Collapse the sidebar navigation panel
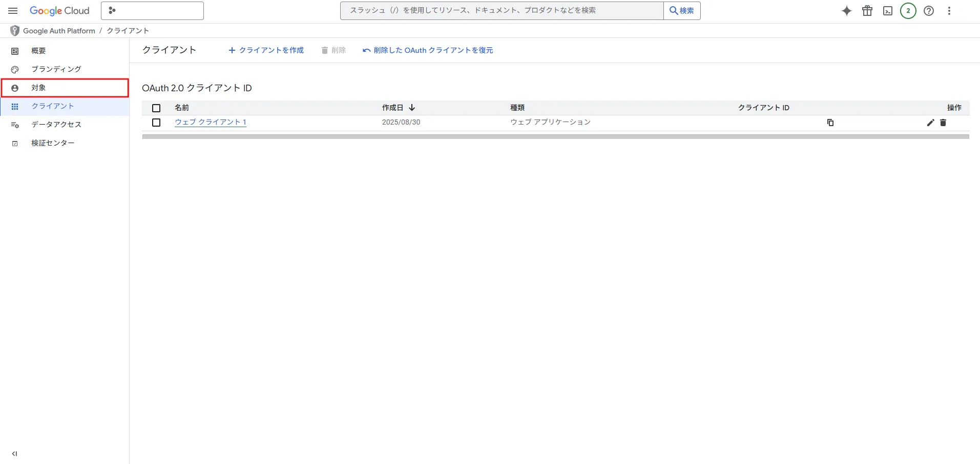This screenshot has width=980, height=464. [x=14, y=454]
